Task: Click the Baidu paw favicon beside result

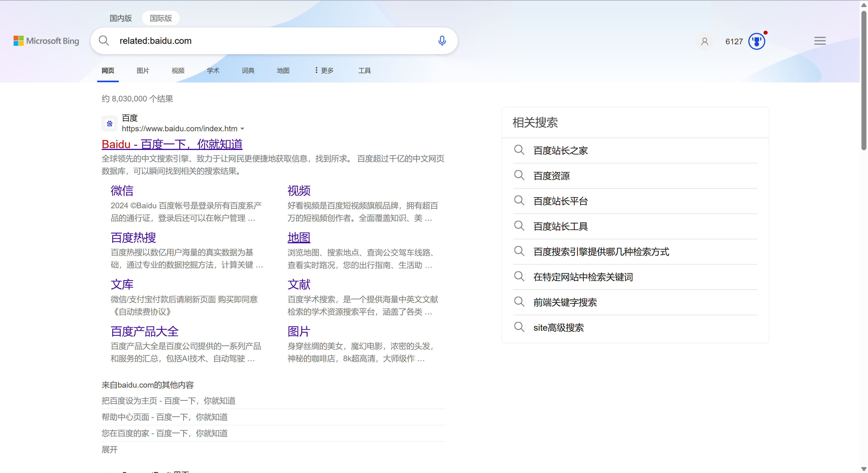Action: pos(109,124)
